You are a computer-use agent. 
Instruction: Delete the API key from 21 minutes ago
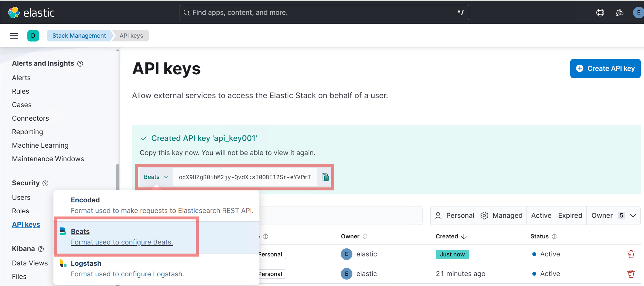coord(631,274)
